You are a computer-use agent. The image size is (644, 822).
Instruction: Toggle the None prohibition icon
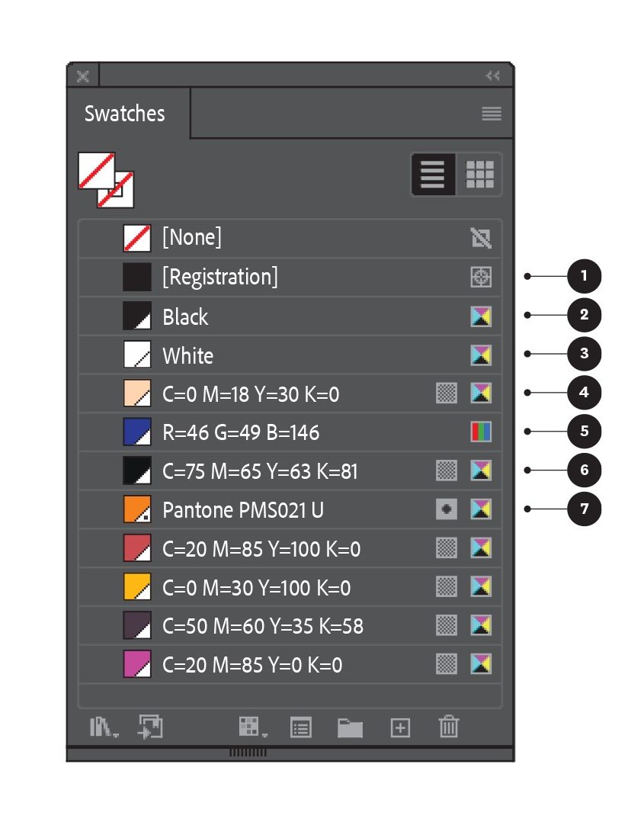pyautogui.click(x=482, y=237)
